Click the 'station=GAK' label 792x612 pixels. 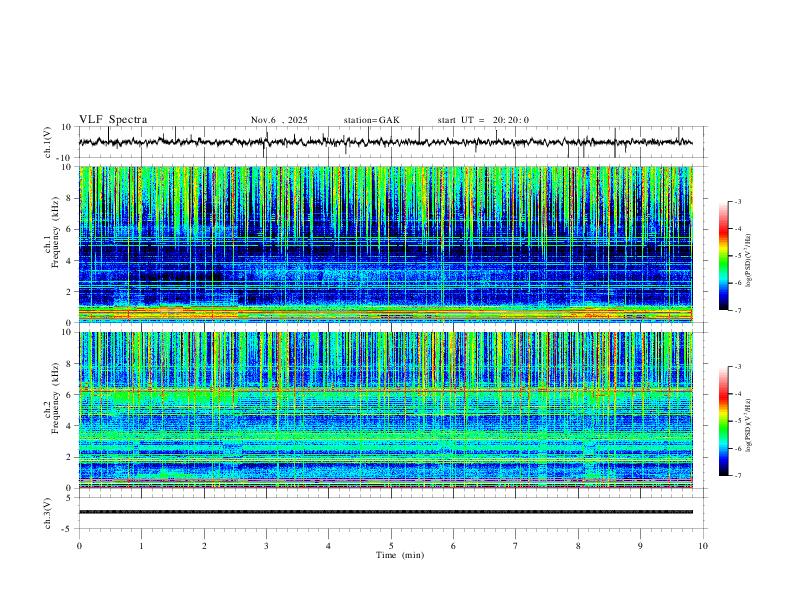click(372, 120)
